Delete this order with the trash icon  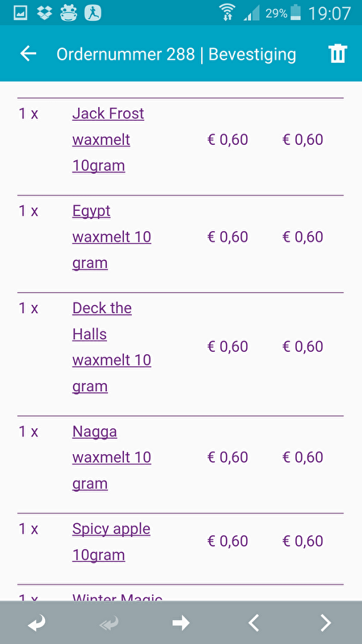tap(337, 54)
